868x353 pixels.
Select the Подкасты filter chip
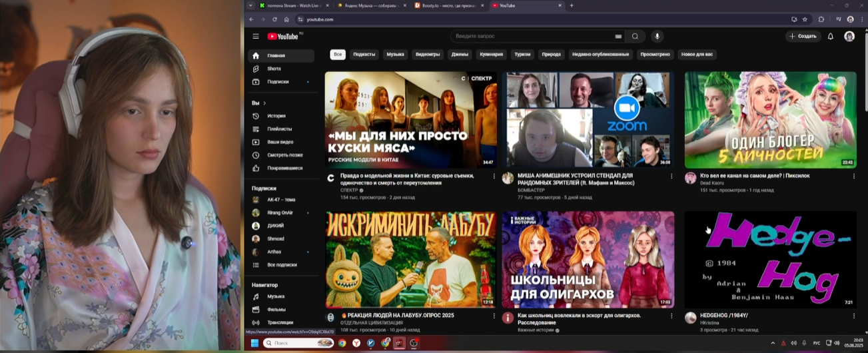click(364, 55)
